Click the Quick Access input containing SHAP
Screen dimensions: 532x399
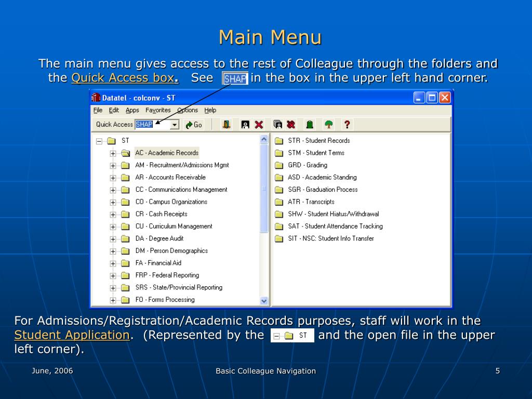pos(153,125)
